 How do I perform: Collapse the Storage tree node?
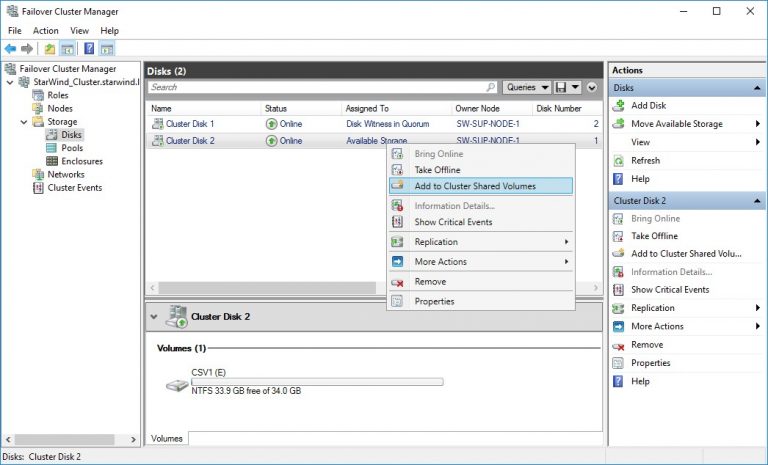(x=23, y=122)
